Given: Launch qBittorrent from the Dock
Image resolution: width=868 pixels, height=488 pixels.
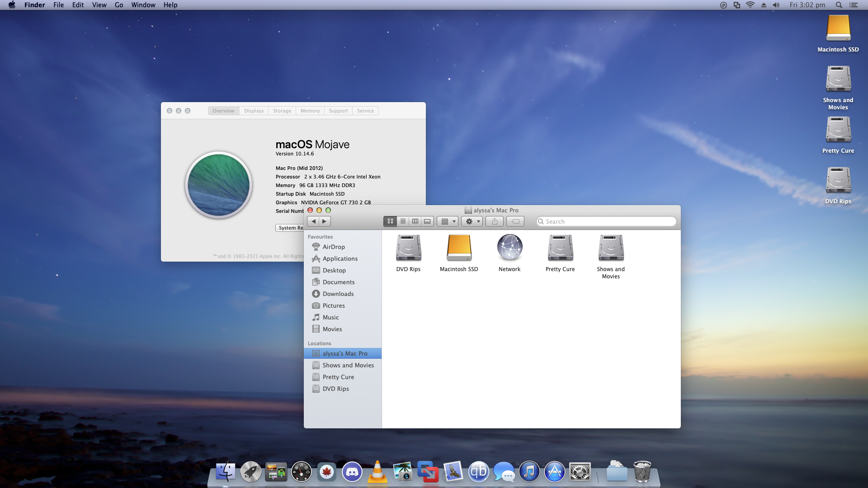Looking at the screenshot, I should pos(478,472).
